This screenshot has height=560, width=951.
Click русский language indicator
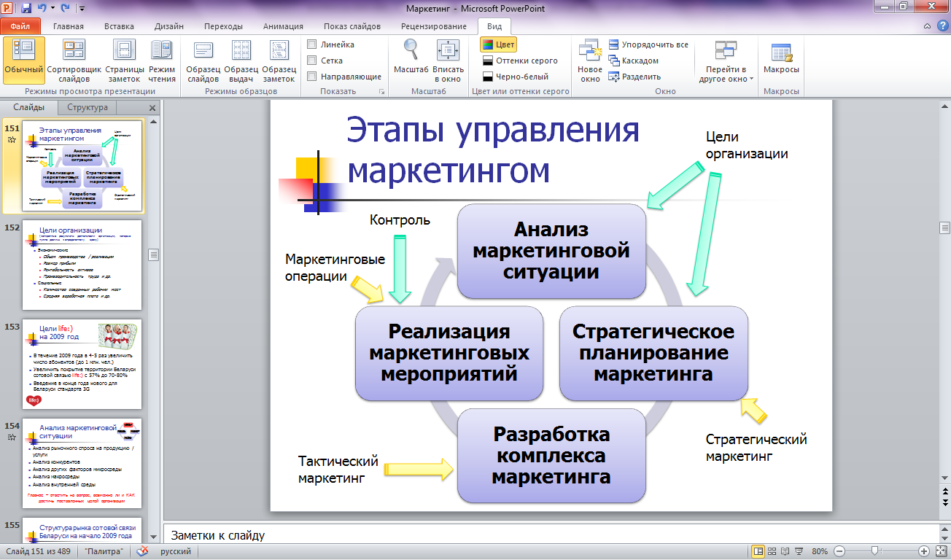[175, 552]
